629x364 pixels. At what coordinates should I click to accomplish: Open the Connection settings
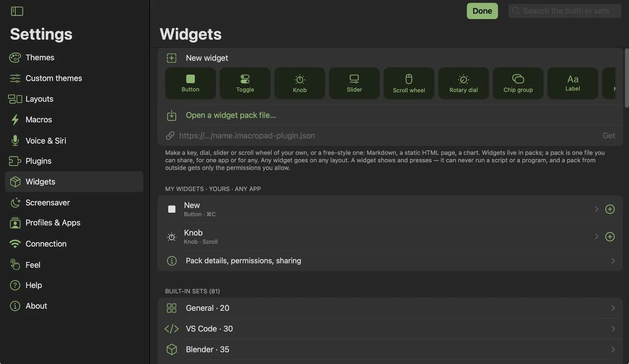tap(74, 244)
